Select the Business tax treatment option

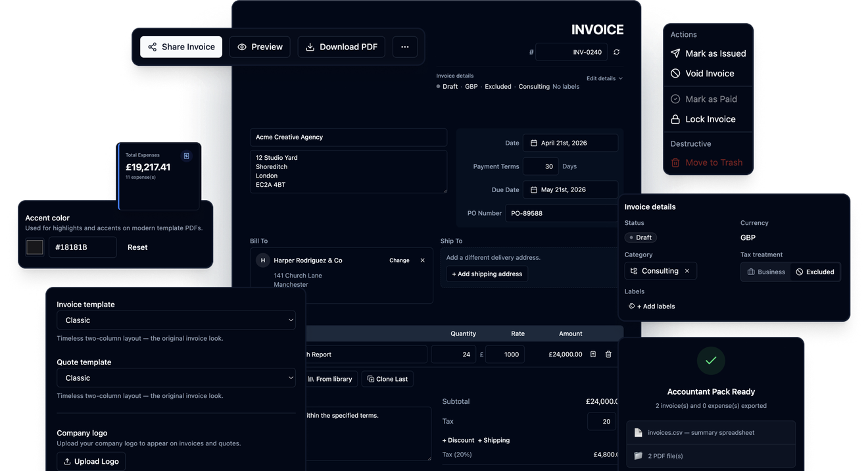tap(765, 272)
